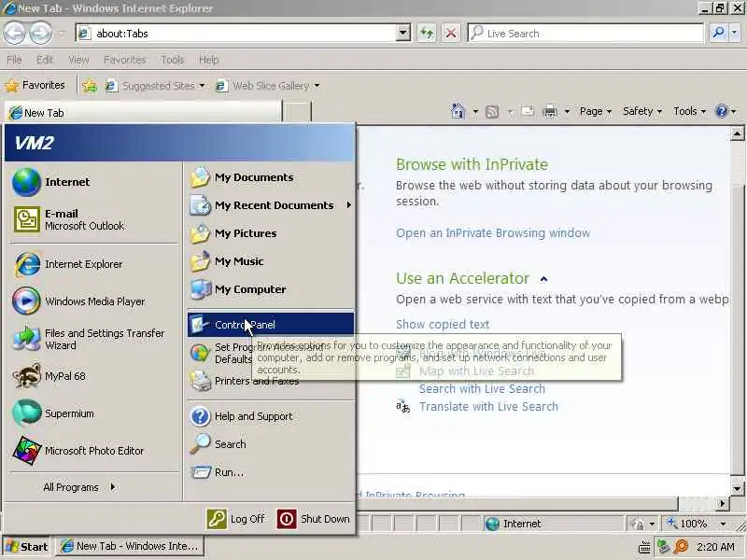Open the 100% zoom level dropdown

[724, 524]
